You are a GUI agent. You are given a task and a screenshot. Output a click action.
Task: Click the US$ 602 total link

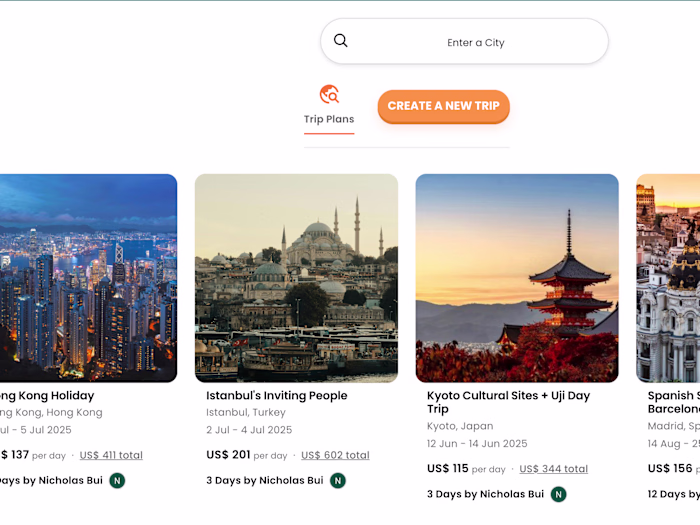click(335, 455)
